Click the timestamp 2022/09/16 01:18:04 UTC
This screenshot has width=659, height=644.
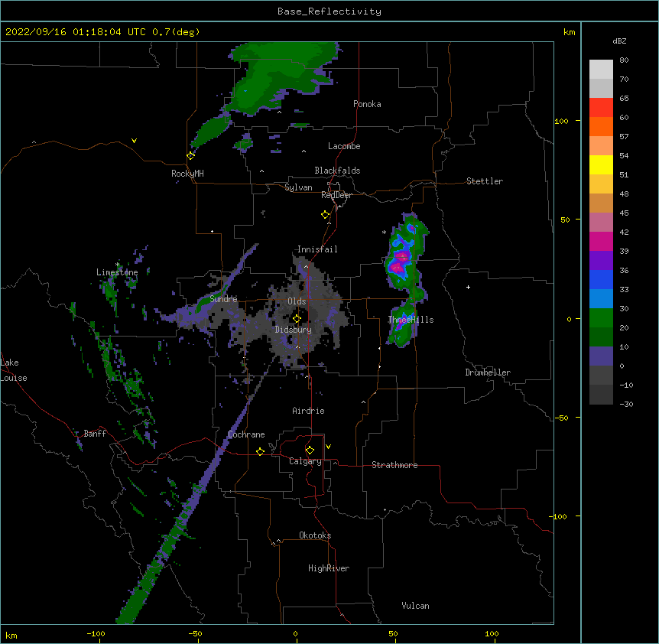[x=76, y=32]
